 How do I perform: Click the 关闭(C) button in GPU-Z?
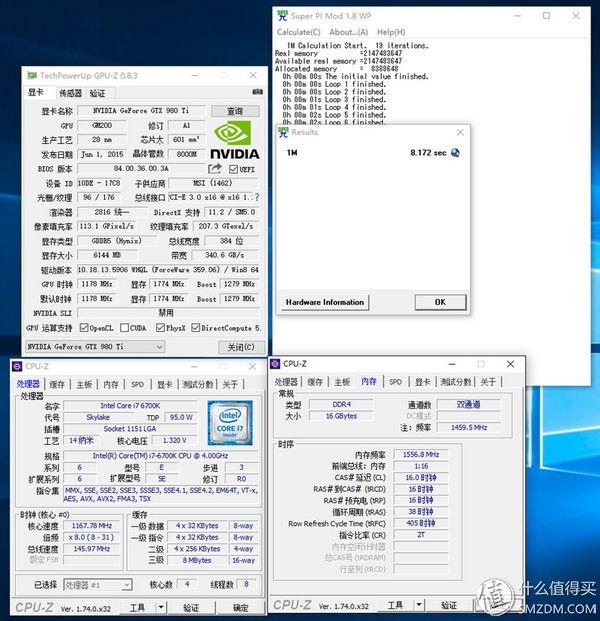[x=241, y=347]
